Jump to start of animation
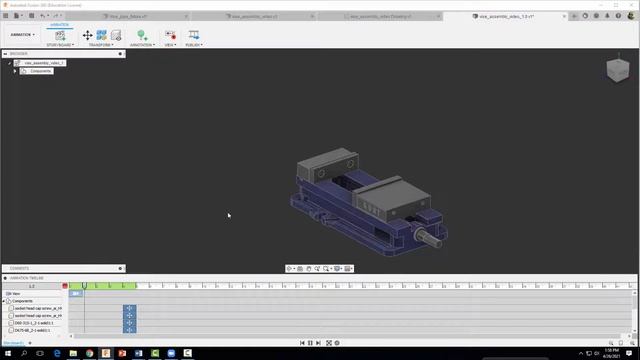Image resolution: width=640 pixels, height=360 pixels. [302, 343]
